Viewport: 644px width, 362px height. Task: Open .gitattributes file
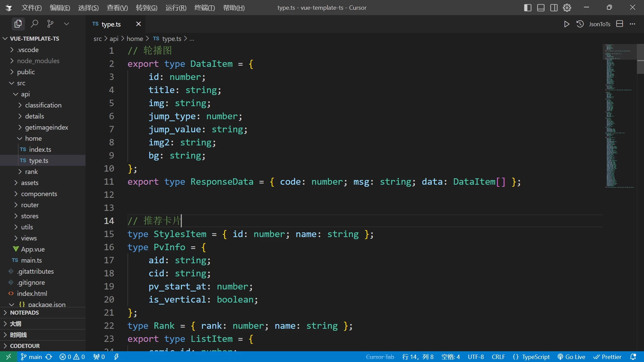43,271
